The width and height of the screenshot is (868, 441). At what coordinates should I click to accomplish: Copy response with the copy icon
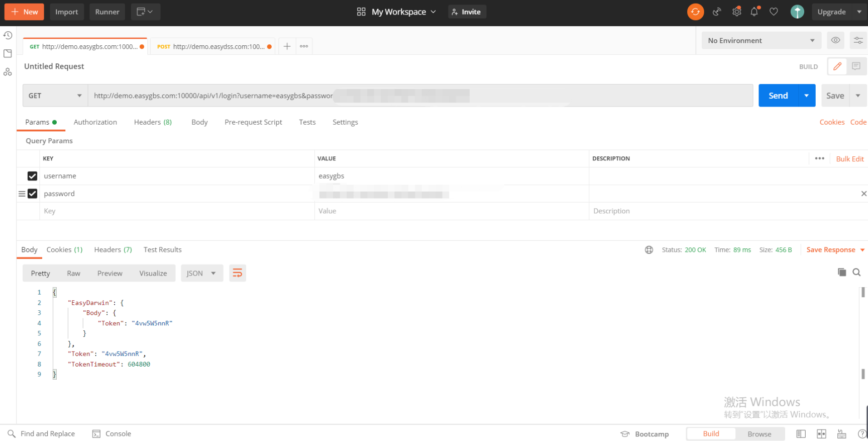[842, 272]
